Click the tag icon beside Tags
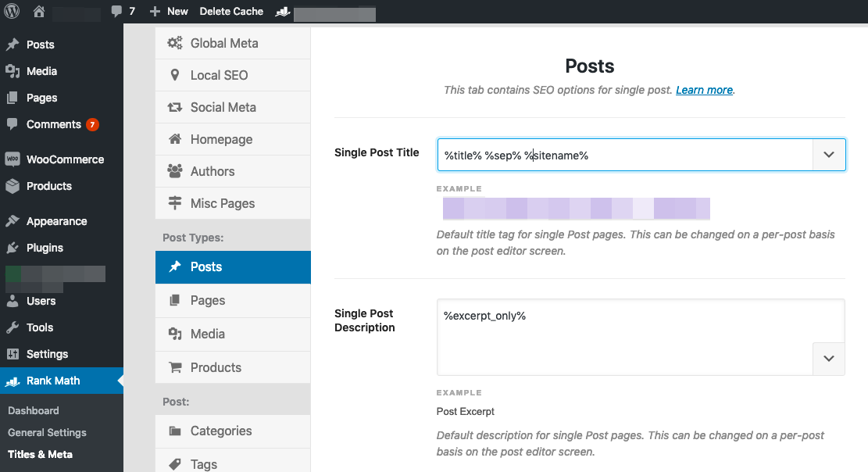868x472 pixels. (175, 463)
